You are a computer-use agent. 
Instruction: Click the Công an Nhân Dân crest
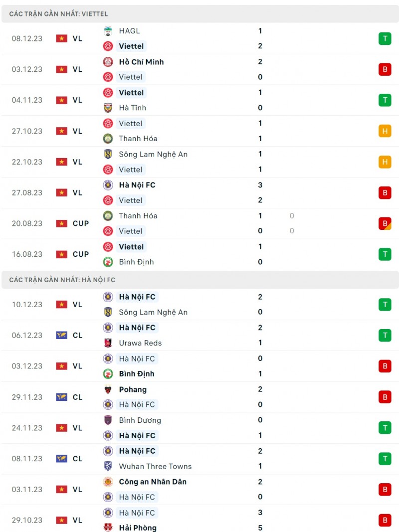(x=108, y=482)
